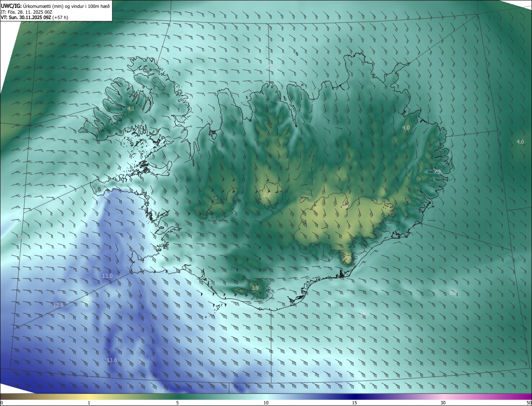Click the colorbar tick label 5
Viewport: 532px width, 406px height.
[x=177, y=403]
